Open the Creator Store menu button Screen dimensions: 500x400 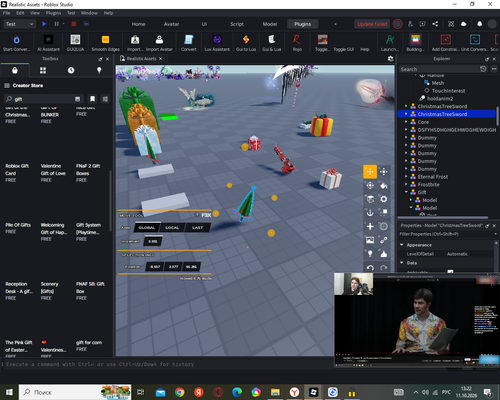pos(7,86)
